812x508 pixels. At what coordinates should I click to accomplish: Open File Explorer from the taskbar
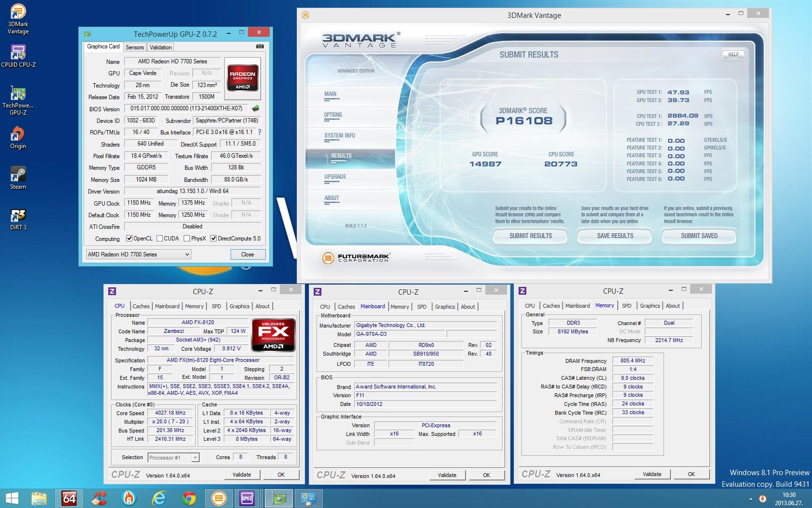(39, 498)
